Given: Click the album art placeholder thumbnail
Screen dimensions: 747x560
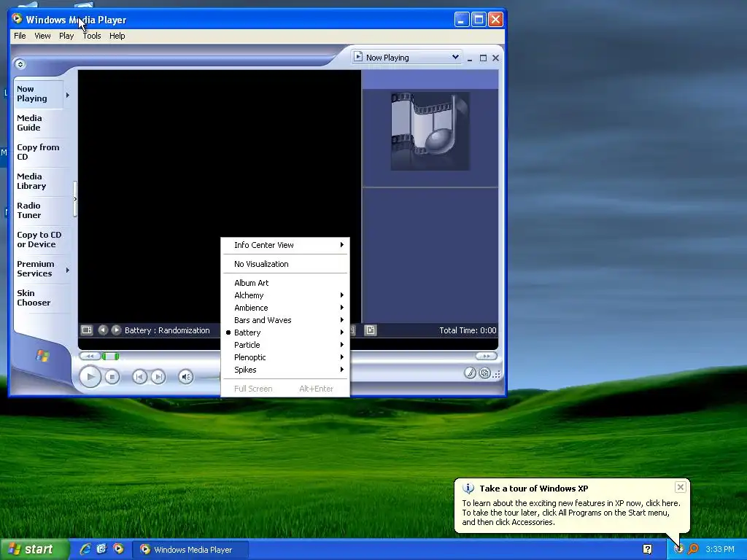Looking at the screenshot, I should coord(430,131).
